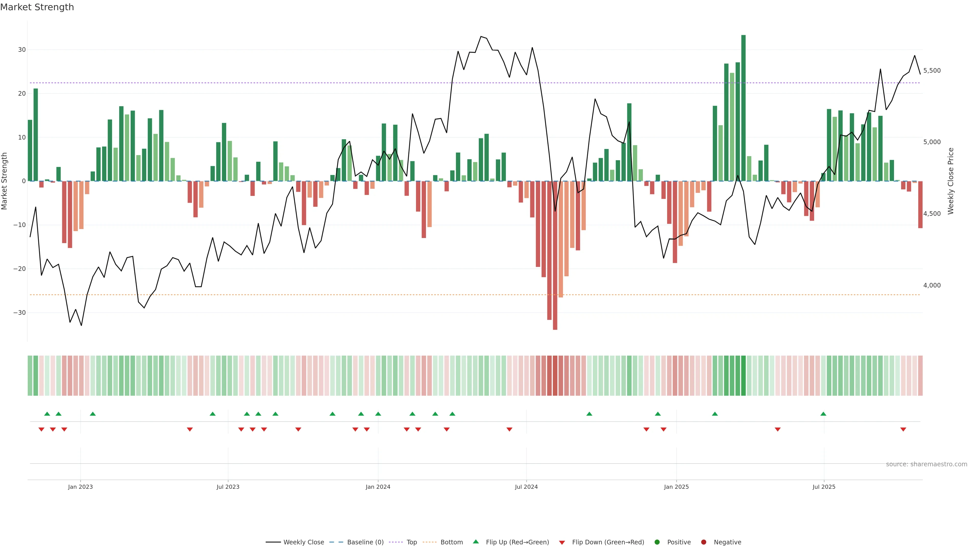Click last red flip-down triangle marker

(x=903, y=429)
